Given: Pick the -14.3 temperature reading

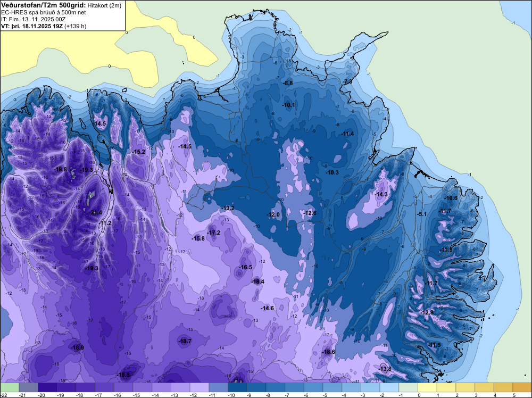Looking at the screenshot, I should pos(381,194).
